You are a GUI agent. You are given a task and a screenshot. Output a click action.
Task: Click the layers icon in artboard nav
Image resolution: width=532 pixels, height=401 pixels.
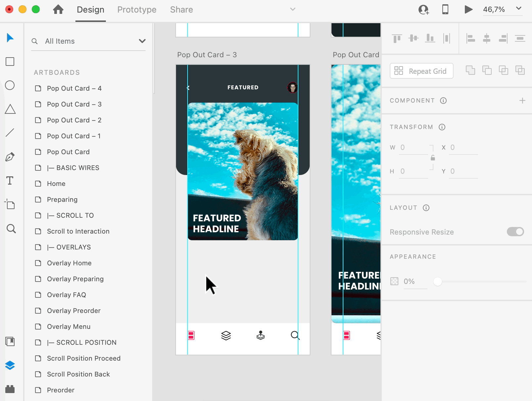[226, 335]
